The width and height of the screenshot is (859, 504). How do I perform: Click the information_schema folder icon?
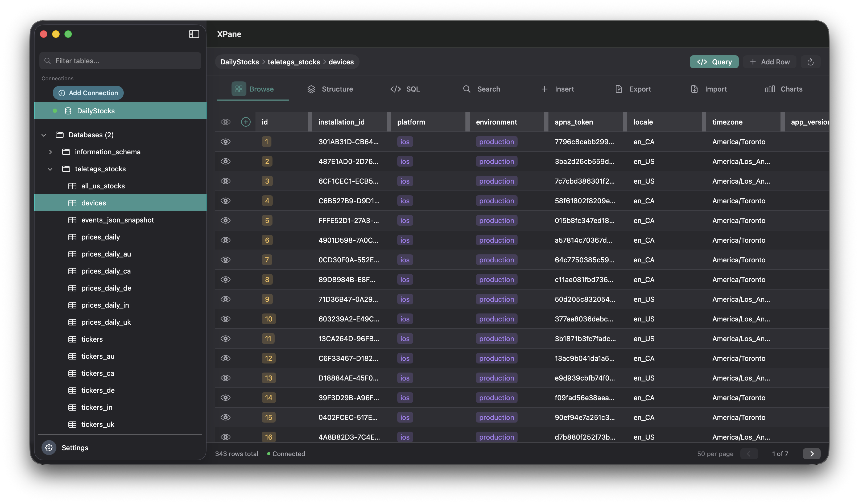pyautogui.click(x=66, y=152)
